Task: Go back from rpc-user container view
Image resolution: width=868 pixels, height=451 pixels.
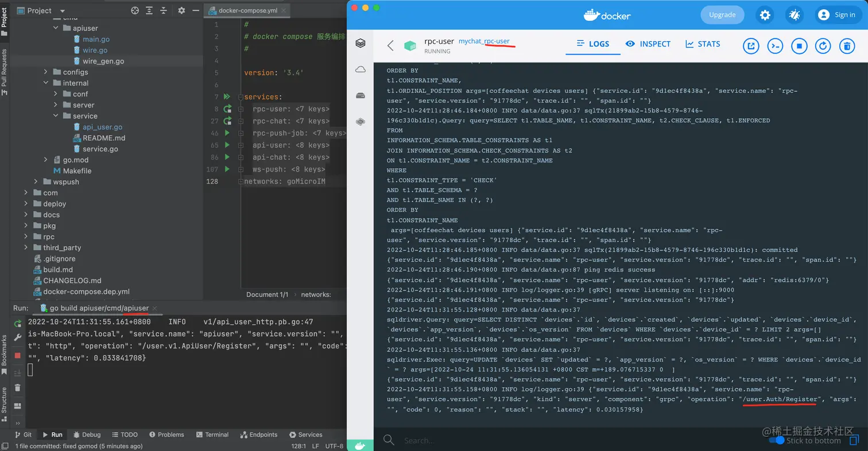Action: coord(390,46)
